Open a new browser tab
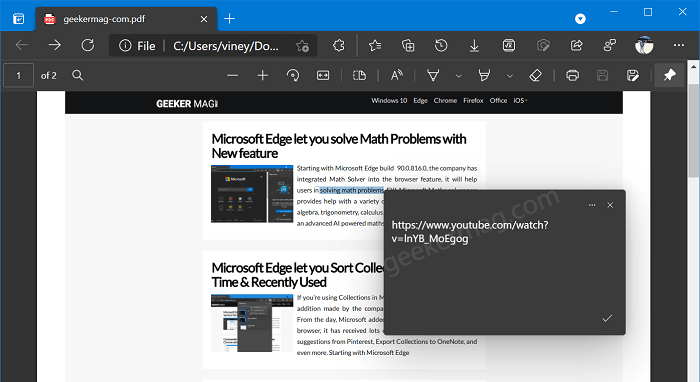 (x=229, y=19)
